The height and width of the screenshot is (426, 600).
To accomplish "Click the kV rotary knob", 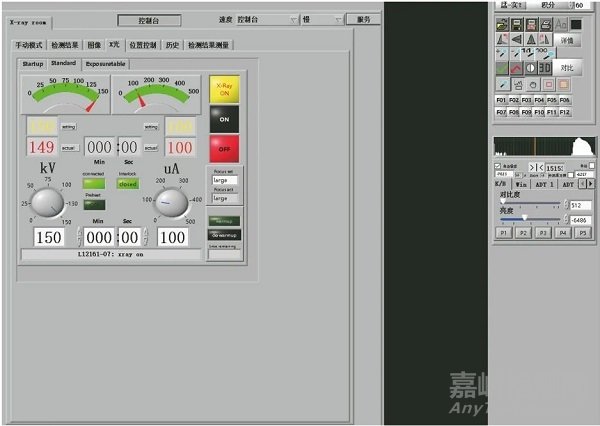I will pyautogui.click(x=47, y=203).
